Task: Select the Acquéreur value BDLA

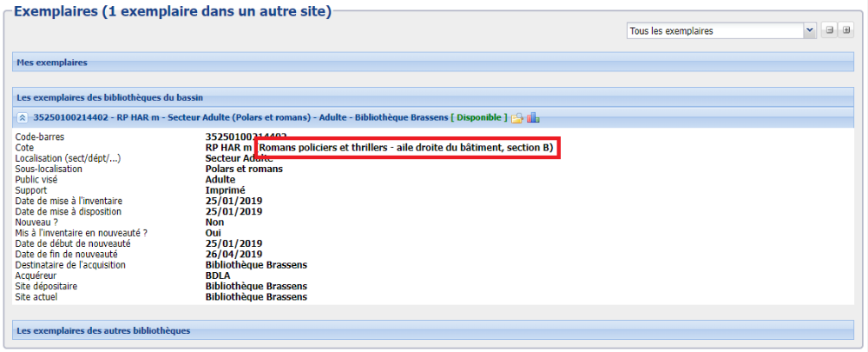Action: [x=218, y=276]
